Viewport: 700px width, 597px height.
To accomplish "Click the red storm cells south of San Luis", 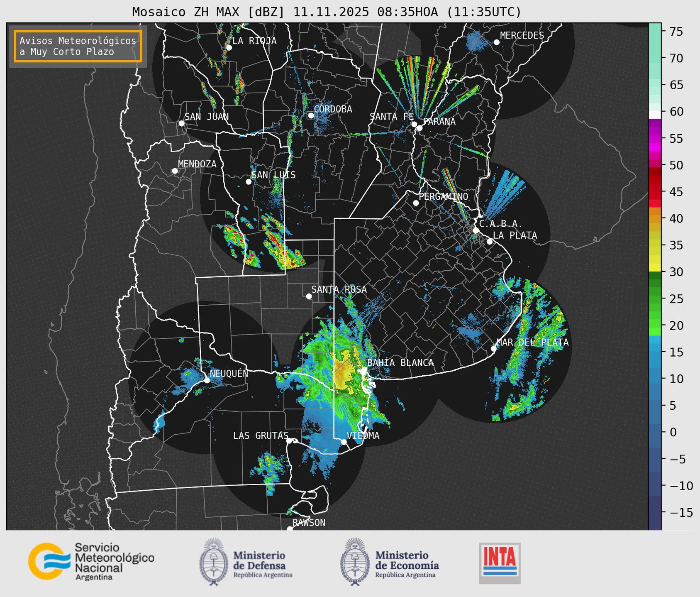I will click(274, 240).
